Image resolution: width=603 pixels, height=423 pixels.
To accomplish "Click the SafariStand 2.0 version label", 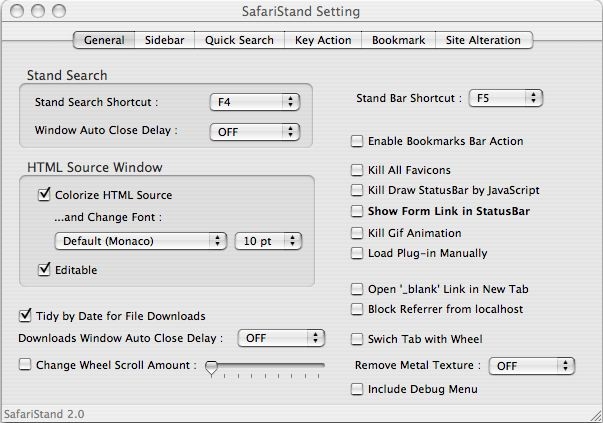I will click(x=44, y=414).
